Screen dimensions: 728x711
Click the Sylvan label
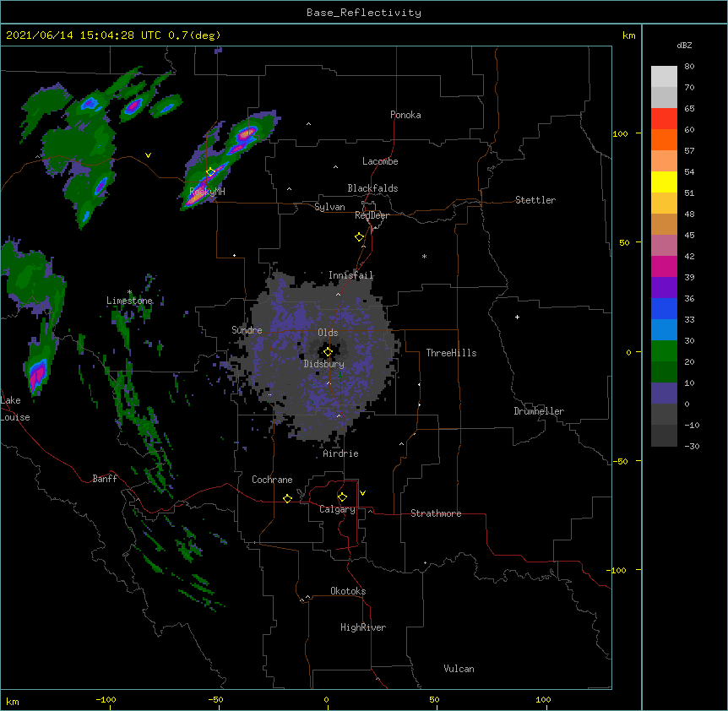point(329,207)
